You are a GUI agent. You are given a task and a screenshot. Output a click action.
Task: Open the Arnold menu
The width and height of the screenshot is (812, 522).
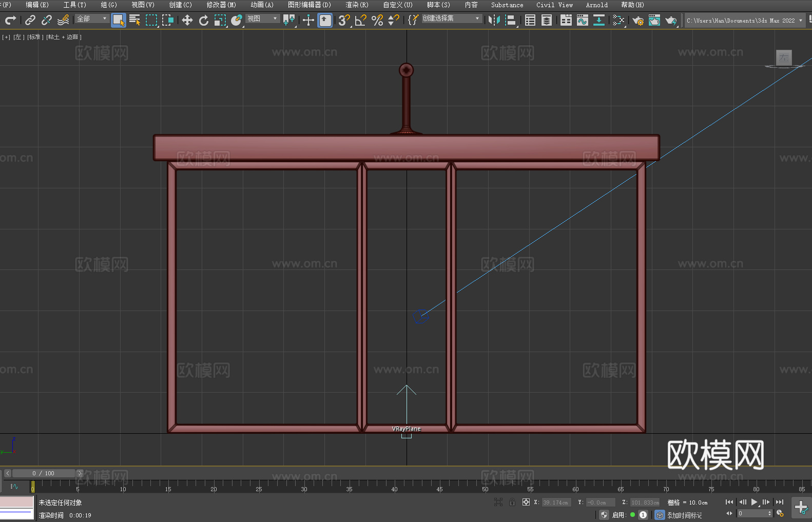[x=596, y=5]
